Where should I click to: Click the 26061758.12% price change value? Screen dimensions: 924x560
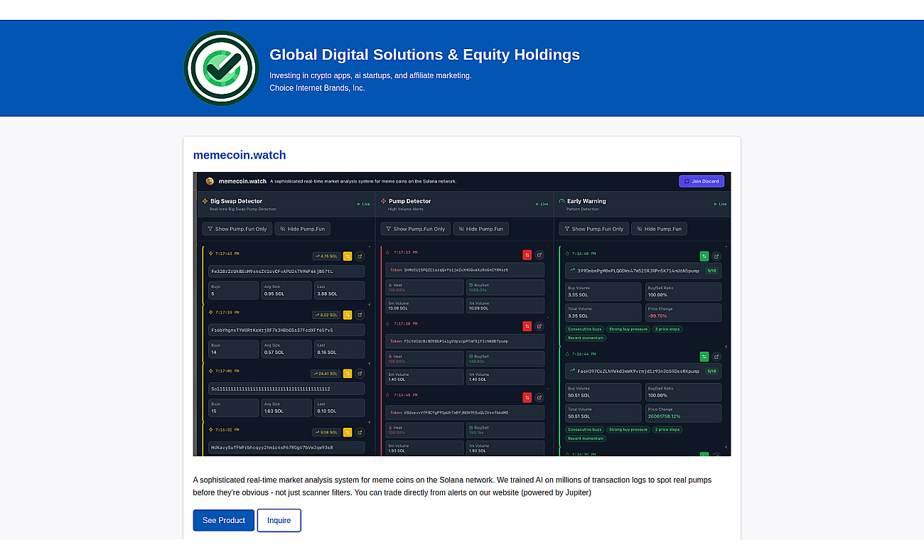point(665,416)
